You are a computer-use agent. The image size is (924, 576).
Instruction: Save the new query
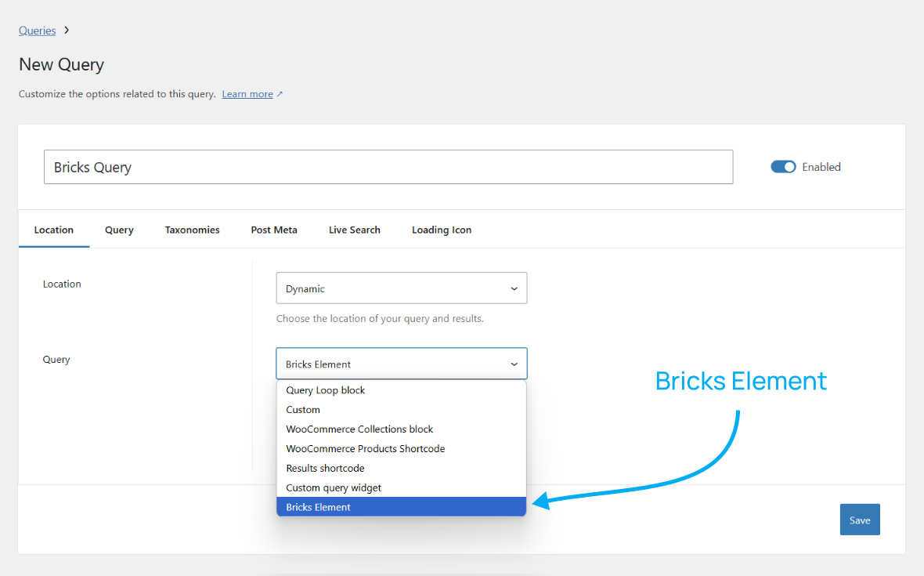coord(860,520)
